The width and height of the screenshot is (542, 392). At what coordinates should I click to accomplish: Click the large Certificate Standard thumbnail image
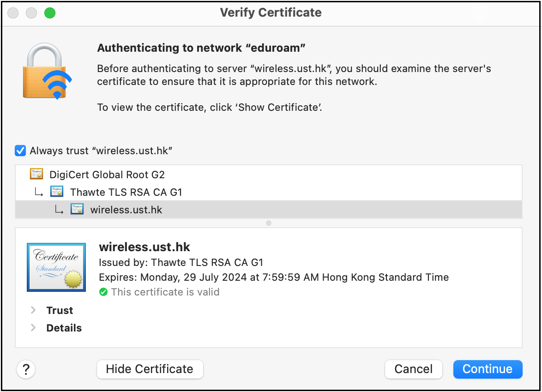coord(56,267)
